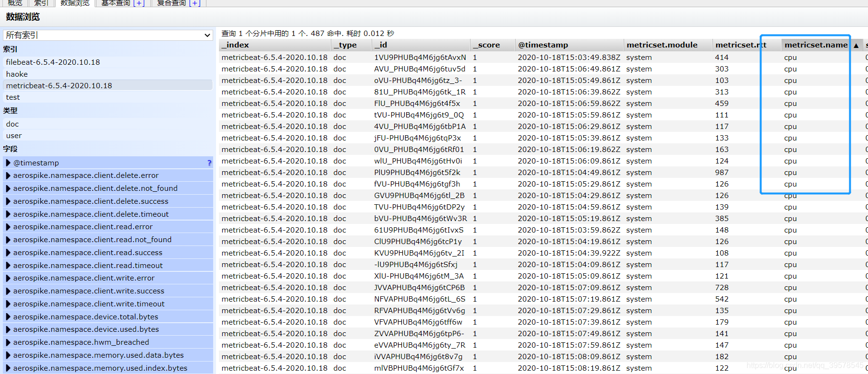Screen dimensions: 868x374
Task: Expand aerospike.namespace.client.read.success field
Action: pos(8,253)
